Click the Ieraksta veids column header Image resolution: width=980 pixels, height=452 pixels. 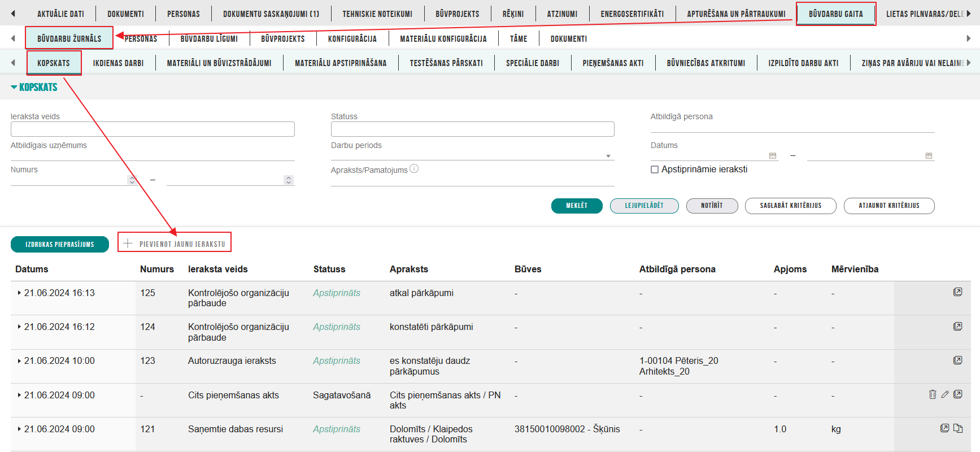tap(218, 269)
